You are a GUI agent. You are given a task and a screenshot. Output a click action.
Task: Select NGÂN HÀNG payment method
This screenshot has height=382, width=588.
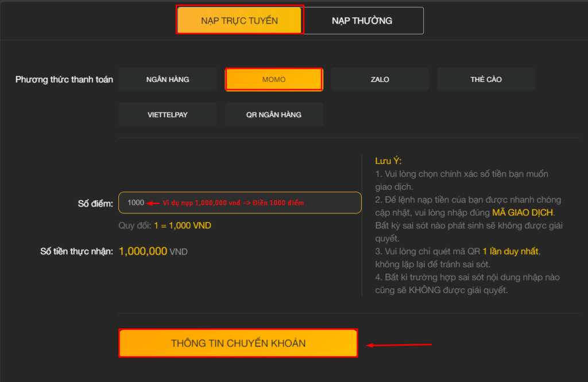(x=168, y=80)
